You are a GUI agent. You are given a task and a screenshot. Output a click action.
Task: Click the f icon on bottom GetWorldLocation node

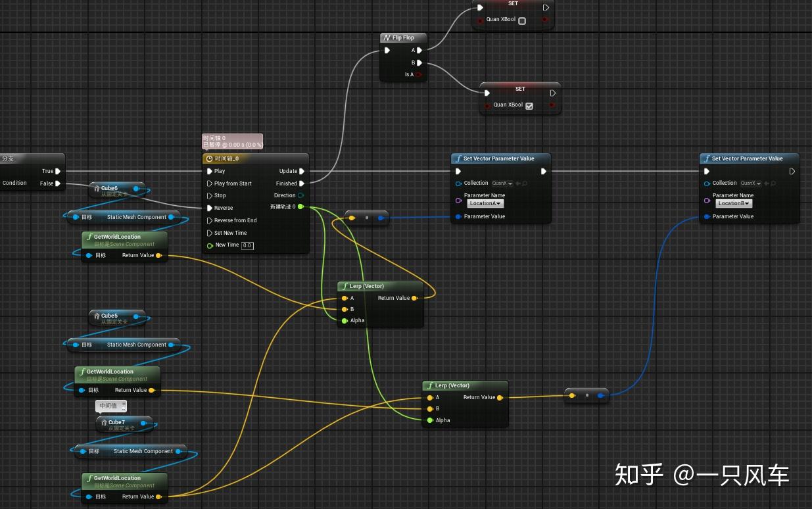[x=89, y=477]
